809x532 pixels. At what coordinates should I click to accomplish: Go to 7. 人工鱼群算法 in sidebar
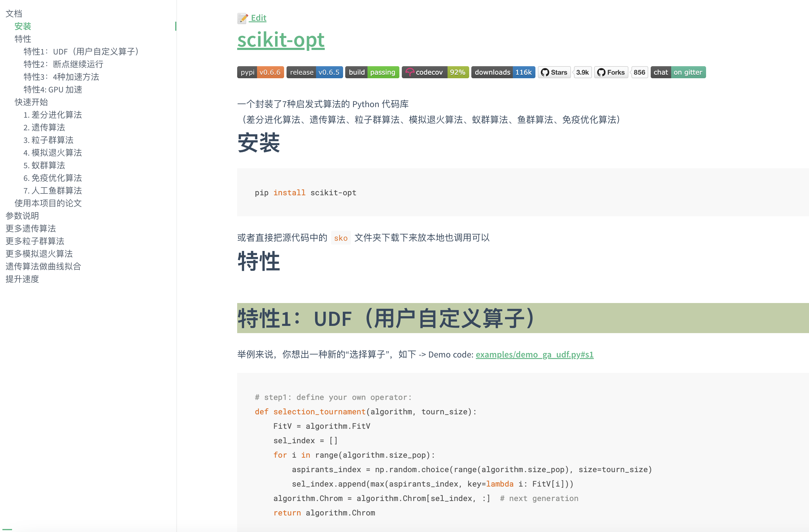(53, 190)
